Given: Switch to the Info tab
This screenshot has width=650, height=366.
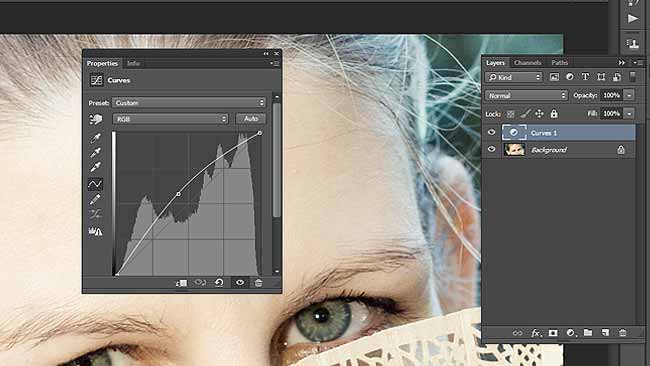Looking at the screenshot, I should pyautogui.click(x=133, y=63).
